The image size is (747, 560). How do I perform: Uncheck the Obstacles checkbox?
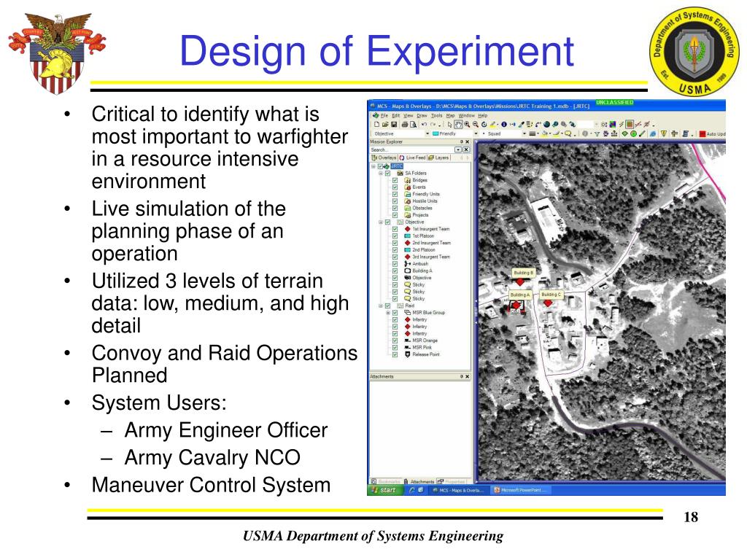point(395,208)
